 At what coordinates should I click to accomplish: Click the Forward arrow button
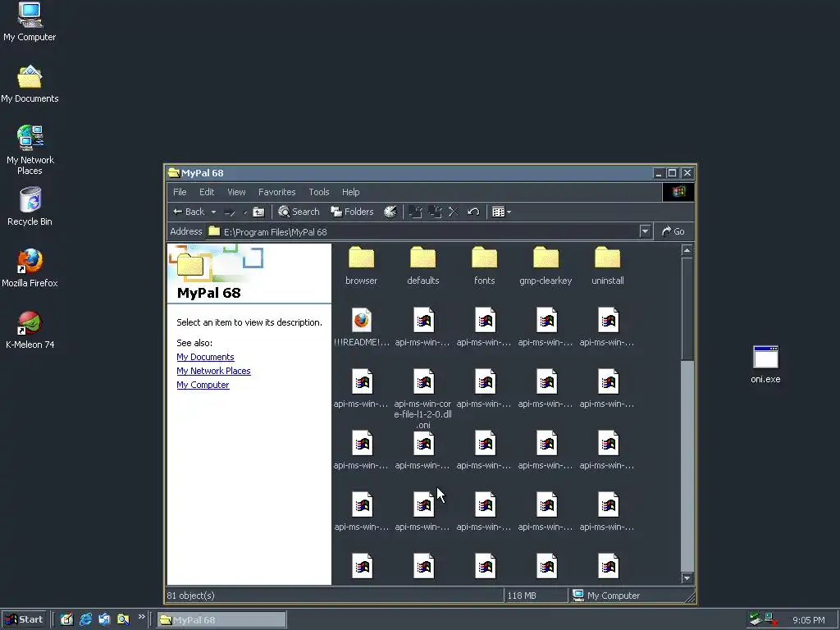pos(230,212)
